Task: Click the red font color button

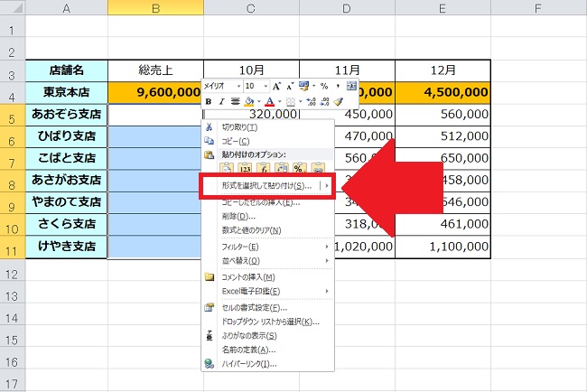Action: (x=269, y=102)
